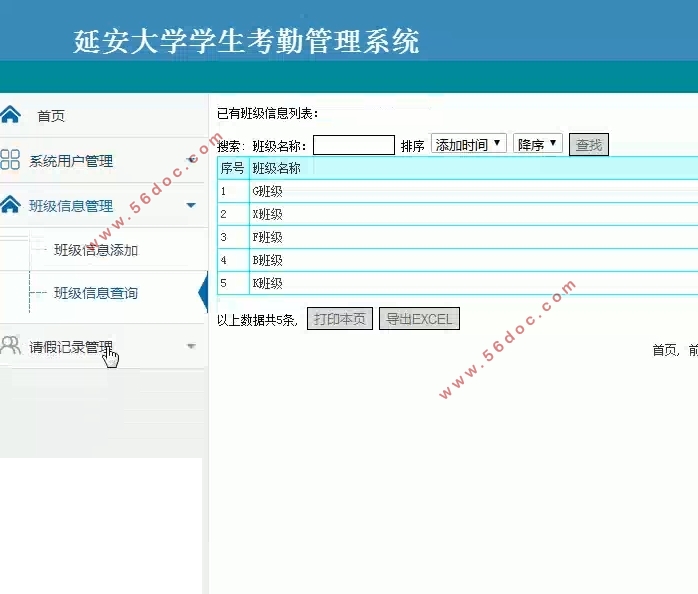Image resolution: width=698 pixels, height=594 pixels.
Task: Select 班级信息查询 submenu item
Action: coord(96,293)
